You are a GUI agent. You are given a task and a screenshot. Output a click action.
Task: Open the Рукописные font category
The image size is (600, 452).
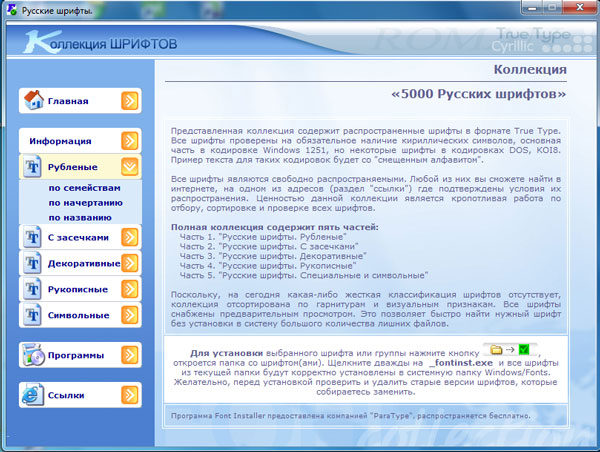coord(78,290)
